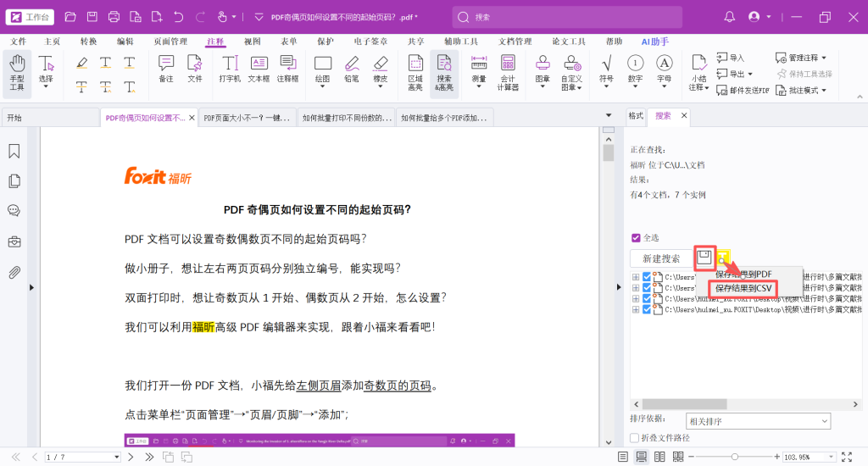Switch to continuous facing page view
This screenshot has height=466, width=868.
[678, 457]
